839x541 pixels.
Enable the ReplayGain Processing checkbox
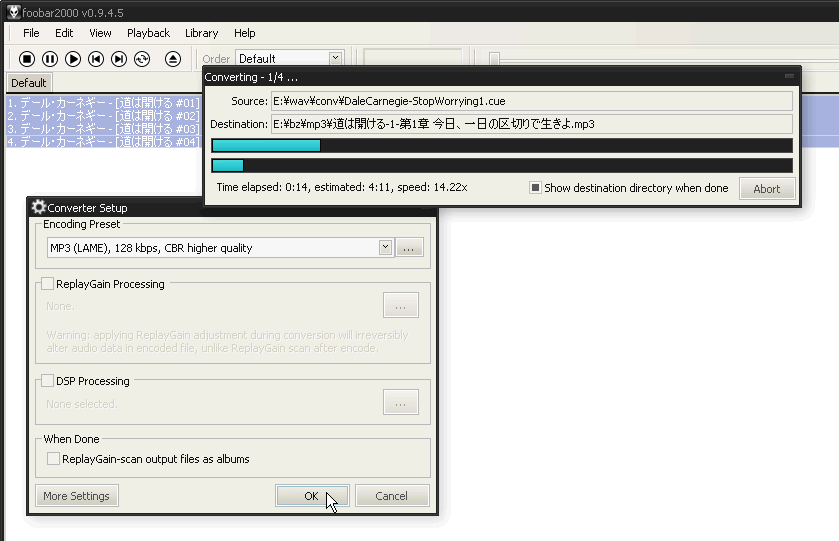pyautogui.click(x=48, y=284)
